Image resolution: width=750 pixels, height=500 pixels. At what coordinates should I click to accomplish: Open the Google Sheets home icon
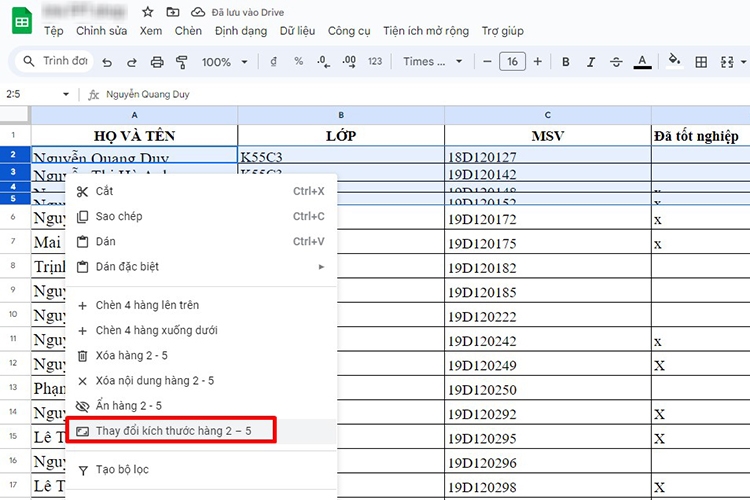(22, 22)
